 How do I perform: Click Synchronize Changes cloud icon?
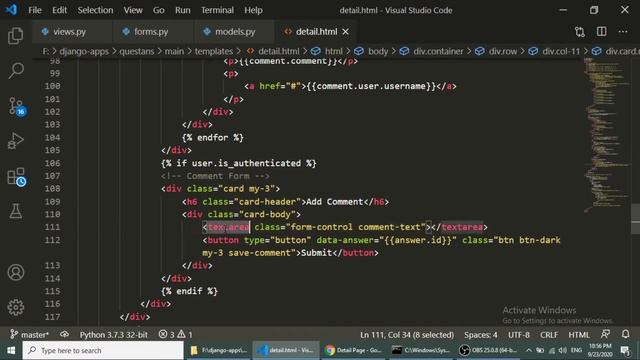(64, 335)
